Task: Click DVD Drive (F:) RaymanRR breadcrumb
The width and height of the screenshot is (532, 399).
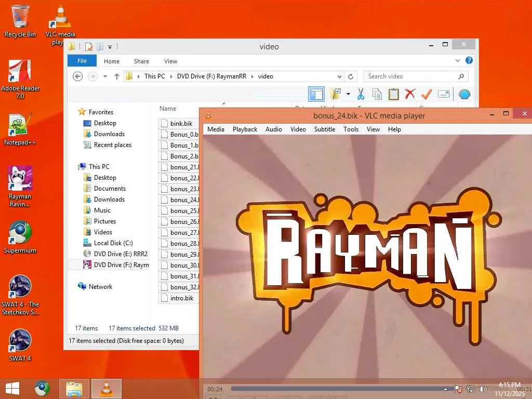Action: point(212,76)
